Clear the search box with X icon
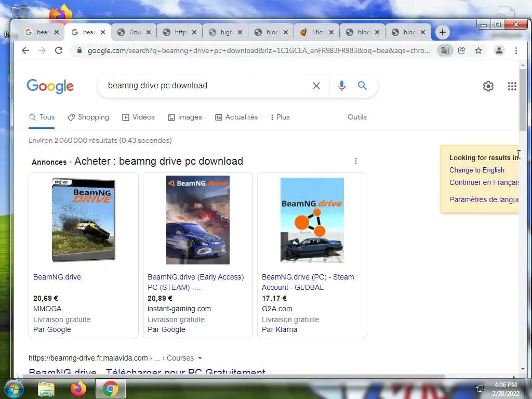This screenshot has height=399, width=532. pyautogui.click(x=316, y=86)
